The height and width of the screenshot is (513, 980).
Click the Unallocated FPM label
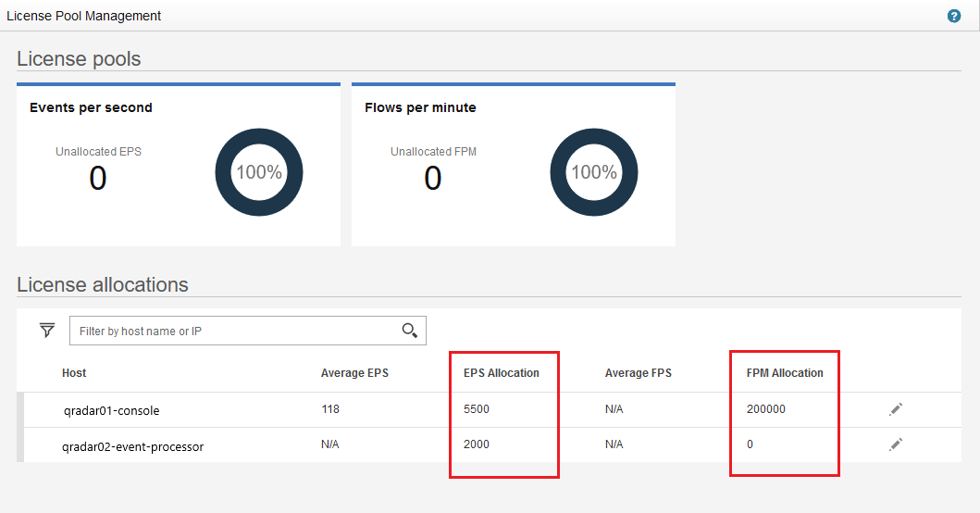(x=433, y=151)
